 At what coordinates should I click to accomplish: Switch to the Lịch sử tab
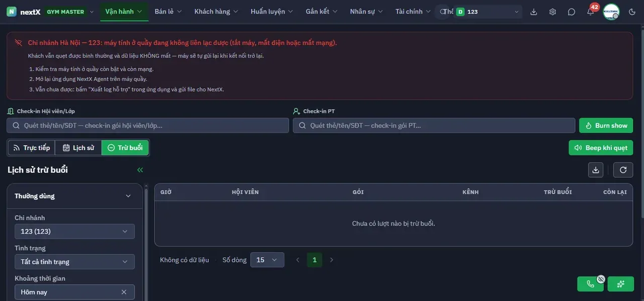point(78,147)
